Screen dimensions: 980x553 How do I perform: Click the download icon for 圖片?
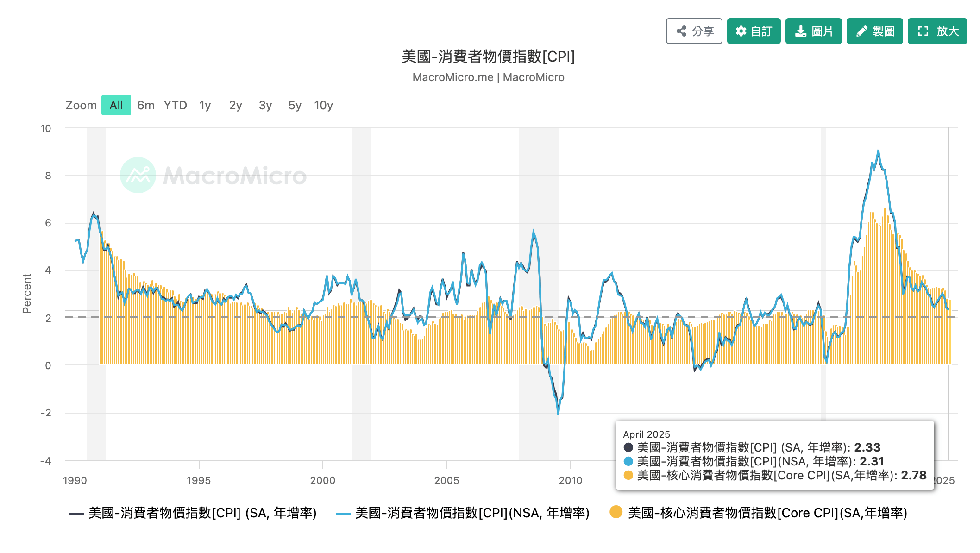click(x=800, y=31)
